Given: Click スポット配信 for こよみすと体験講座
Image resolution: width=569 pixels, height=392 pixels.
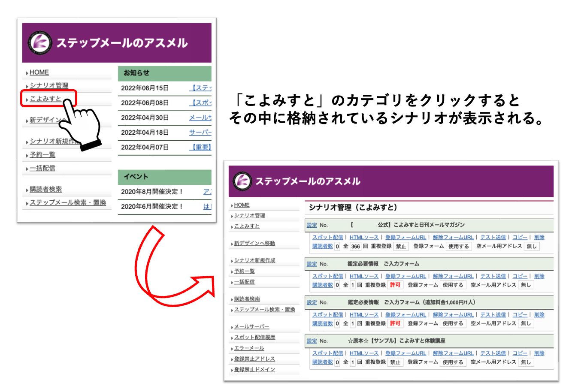Looking at the screenshot, I should click(328, 353).
